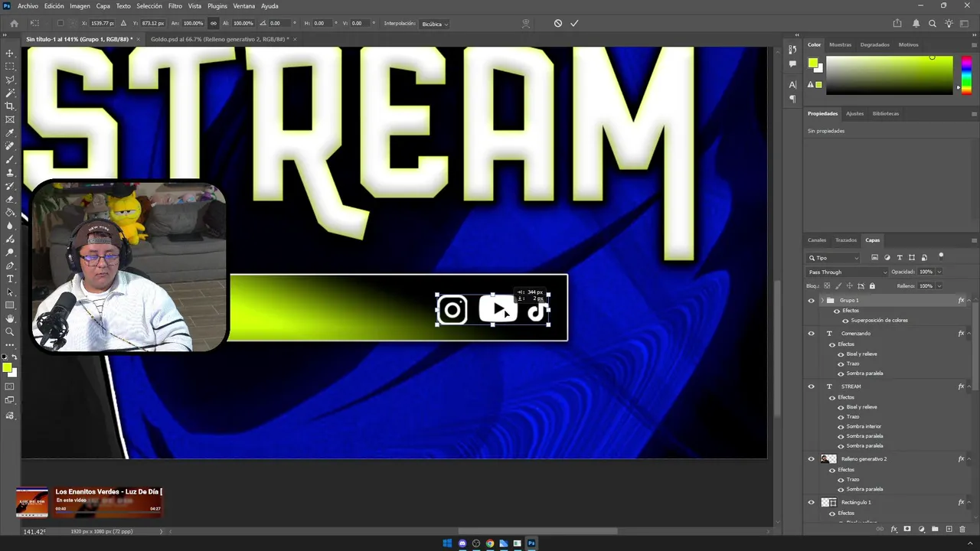This screenshot has height=551, width=980.
Task: Select the History Brush tool
Action: pyautogui.click(x=10, y=185)
